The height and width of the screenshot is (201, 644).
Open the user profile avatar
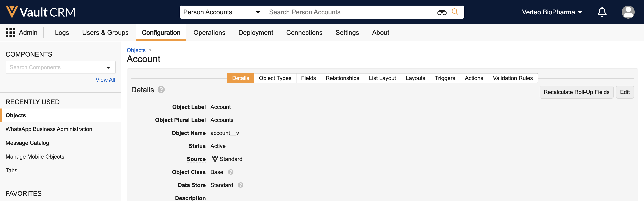628,12
